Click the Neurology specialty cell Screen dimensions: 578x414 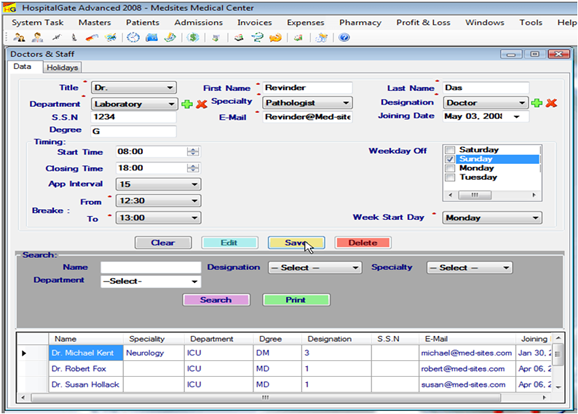point(153,353)
